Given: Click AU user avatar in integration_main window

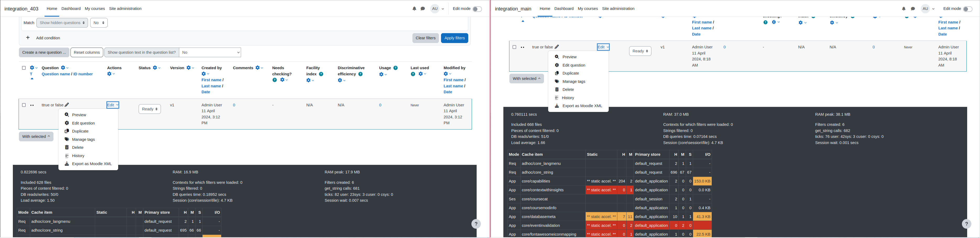Looking at the screenshot, I should pyautogui.click(x=925, y=9).
